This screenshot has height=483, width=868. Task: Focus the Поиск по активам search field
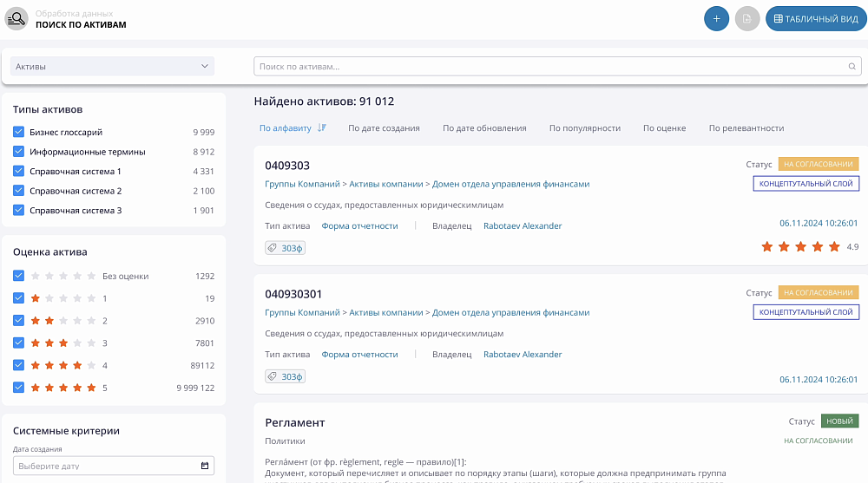pyautogui.click(x=557, y=67)
